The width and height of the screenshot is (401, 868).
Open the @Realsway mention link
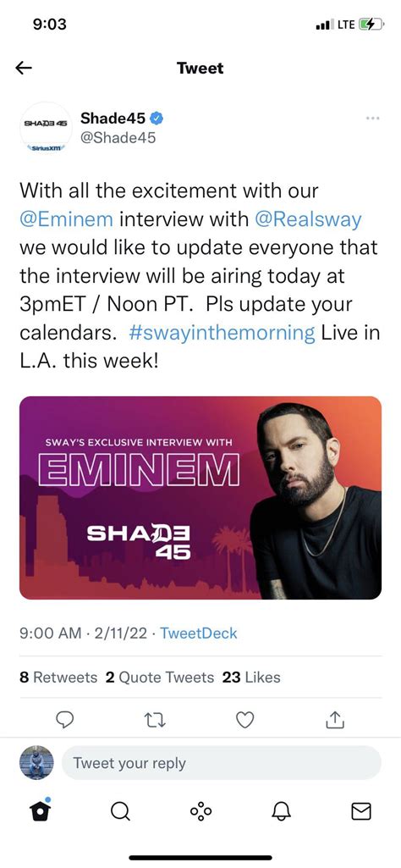coord(308,219)
